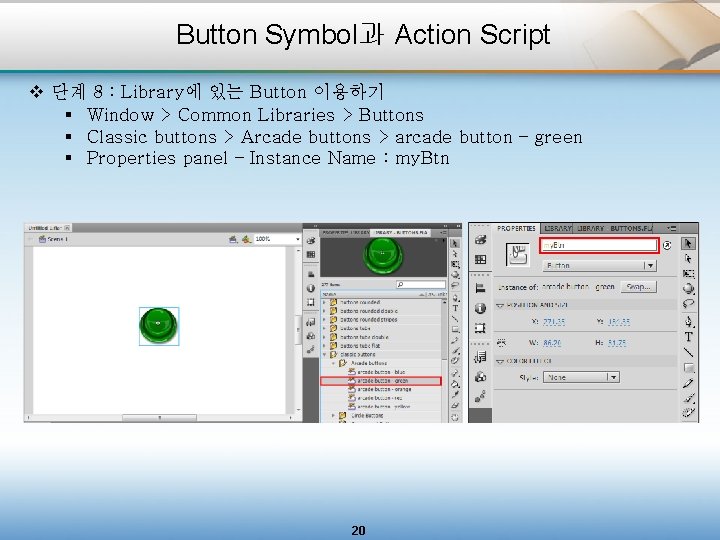Viewport: 720px width, 540px height.
Task: Click the library search field
Action: coord(421,285)
